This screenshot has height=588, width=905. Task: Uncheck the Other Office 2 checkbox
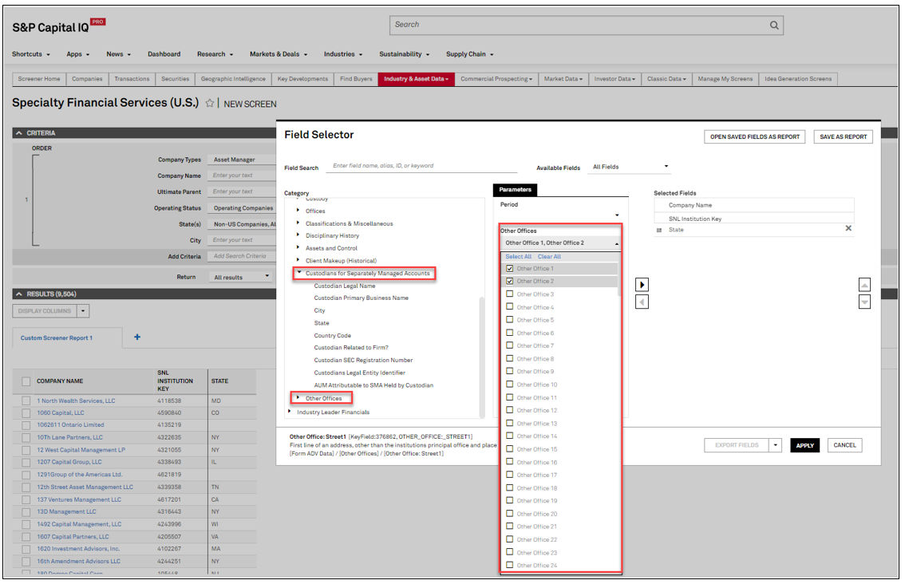pos(510,281)
